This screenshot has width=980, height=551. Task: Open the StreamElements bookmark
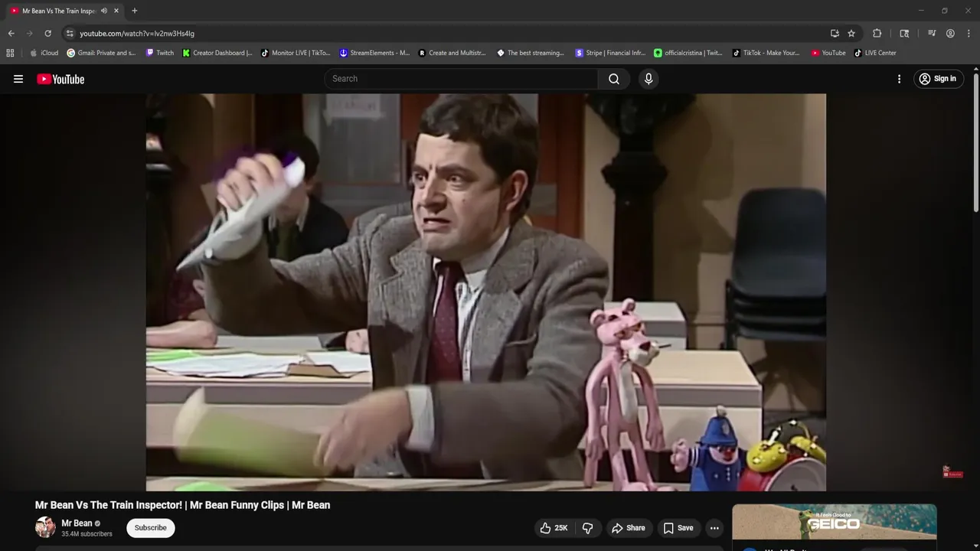[x=374, y=53]
